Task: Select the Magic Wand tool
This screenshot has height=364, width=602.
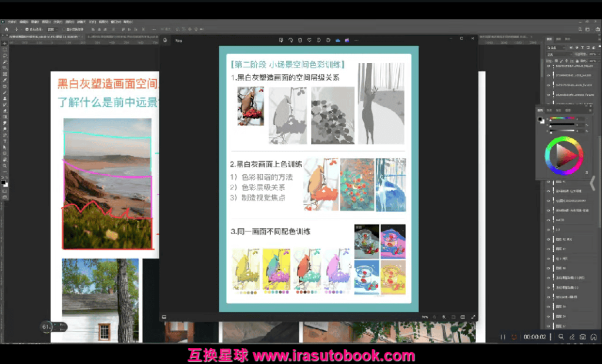Action: (x=5, y=62)
